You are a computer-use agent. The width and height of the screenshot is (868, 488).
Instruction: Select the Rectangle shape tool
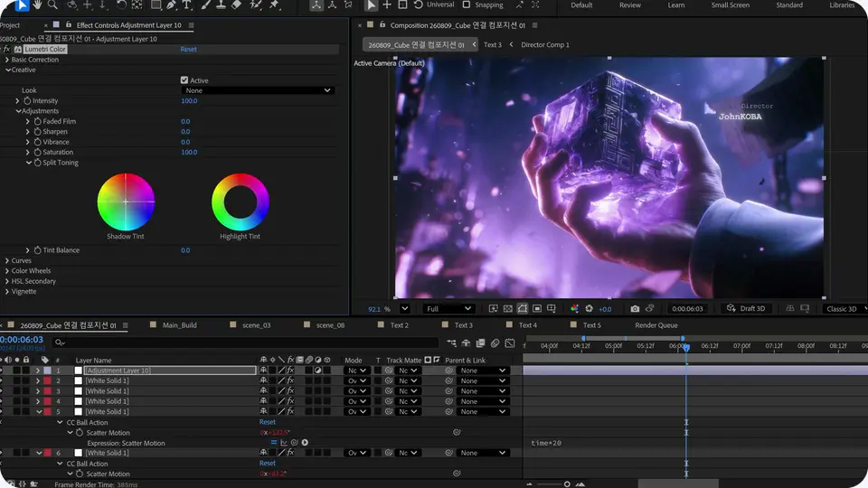tap(156, 5)
